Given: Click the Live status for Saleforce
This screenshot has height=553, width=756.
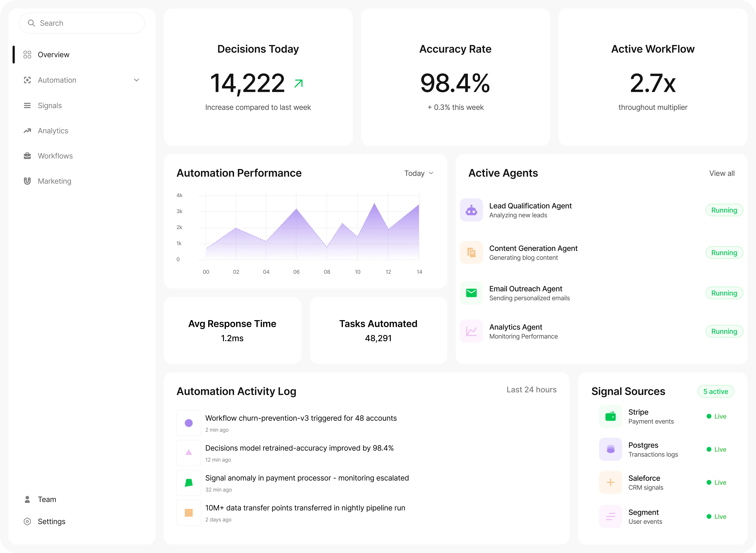Looking at the screenshot, I should point(716,482).
